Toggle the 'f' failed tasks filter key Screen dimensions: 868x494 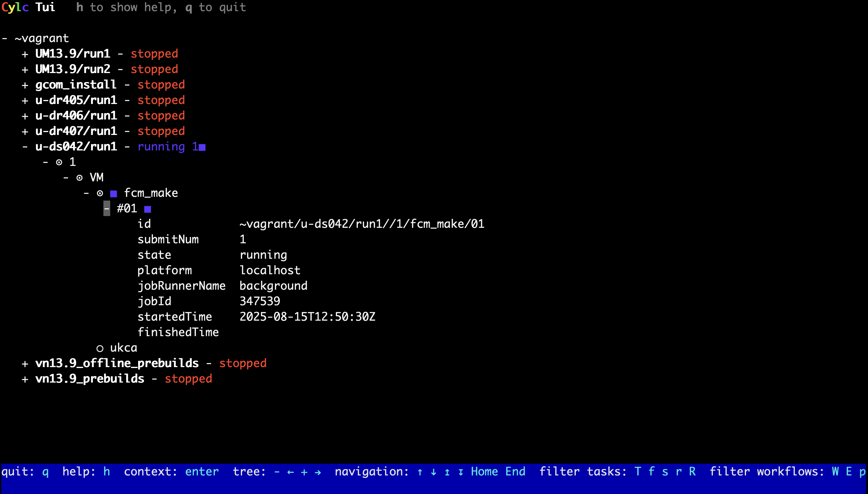click(652, 472)
